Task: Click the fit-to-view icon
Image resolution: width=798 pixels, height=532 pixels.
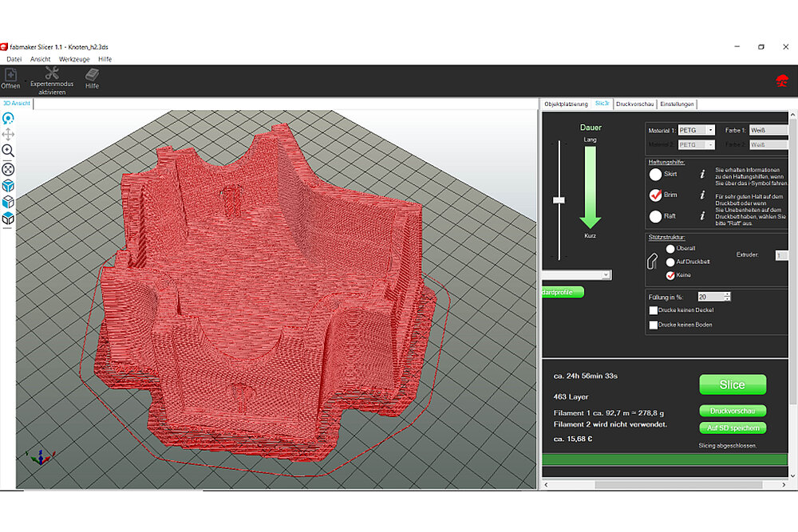Action: pos(8,168)
